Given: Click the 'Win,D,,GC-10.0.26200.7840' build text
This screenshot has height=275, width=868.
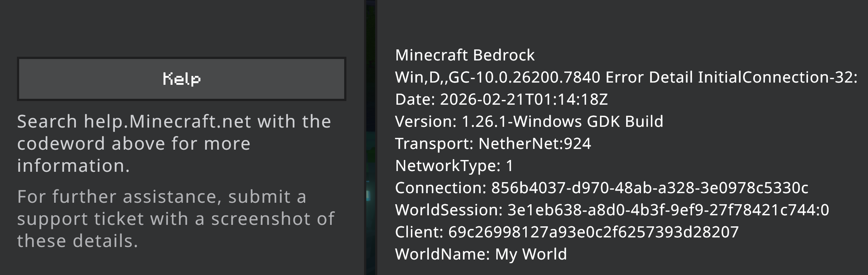Looking at the screenshot, I should 497,77.
